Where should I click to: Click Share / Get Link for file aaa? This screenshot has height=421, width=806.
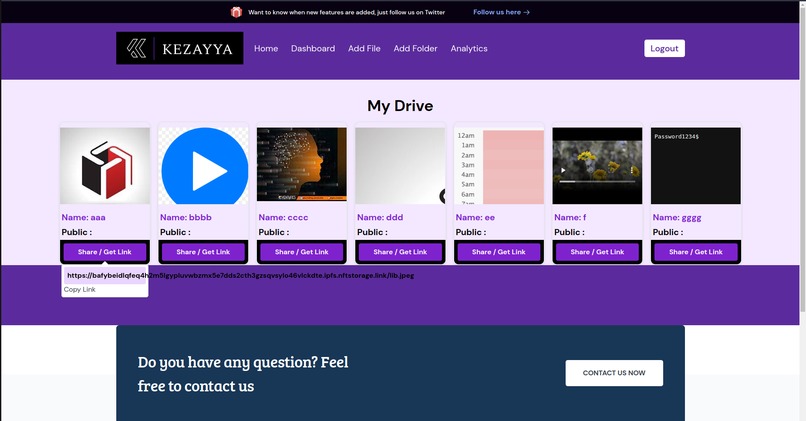pyautogui.click(x=105, y=252)
